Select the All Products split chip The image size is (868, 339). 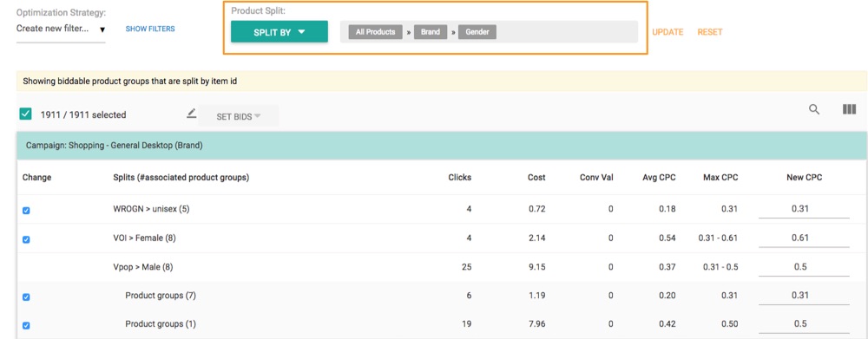pyautogui.click(x=375, y=32)
